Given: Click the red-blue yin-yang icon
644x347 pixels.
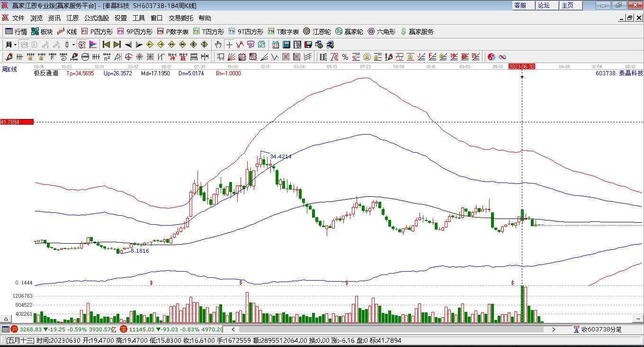Looking at the screenshot, I should pyautogui.click(x=492, y=57).
